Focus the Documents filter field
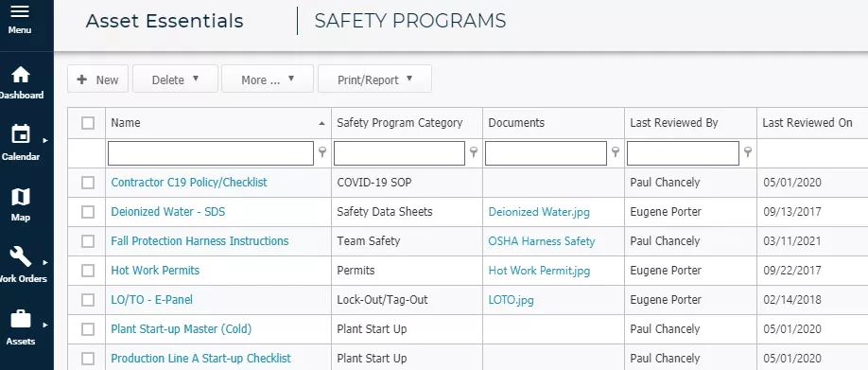Image resolution: width=868 pixels, height=370 pixels. point(546,153)
